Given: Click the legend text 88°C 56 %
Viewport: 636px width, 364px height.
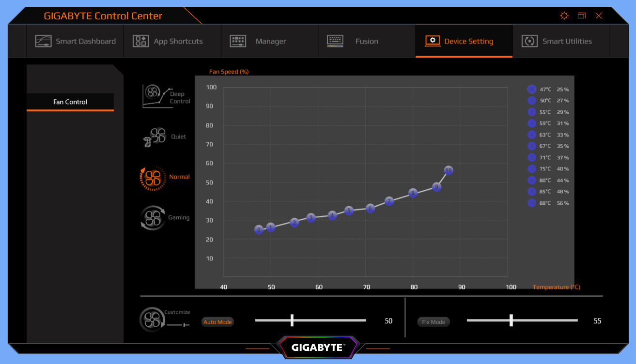Looking at the screenshot, I should (x=554, y=203).
